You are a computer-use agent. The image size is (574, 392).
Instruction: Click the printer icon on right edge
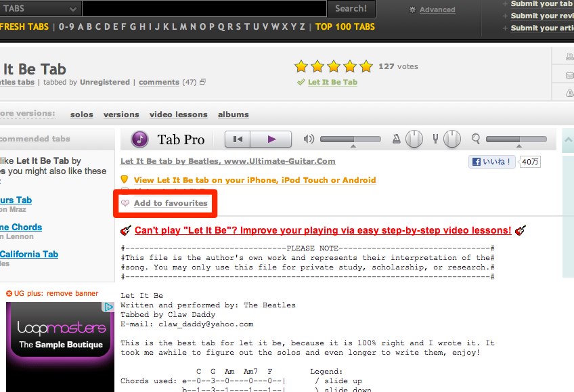(x=568, y=57)
